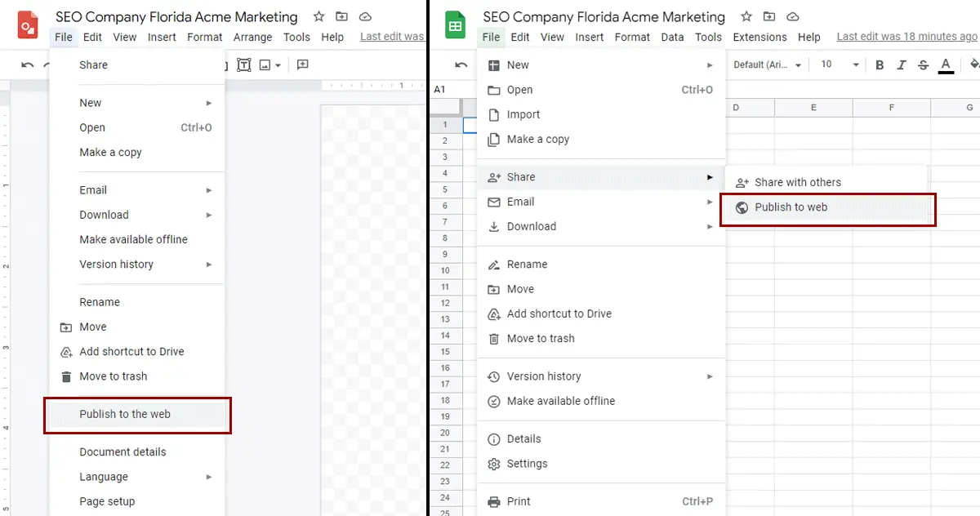Toggle bold in Sheets toolbar
Screen dimensions: 980x516
tap(880, 65)
